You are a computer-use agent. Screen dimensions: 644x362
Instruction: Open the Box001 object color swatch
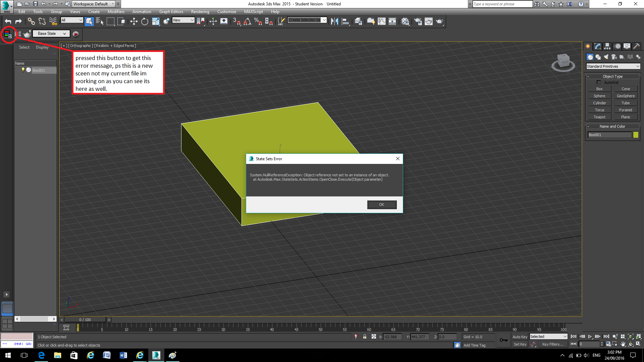636,135
